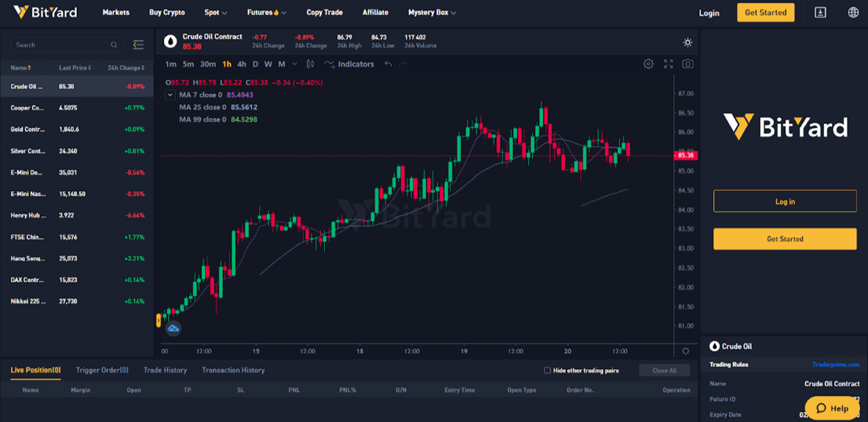The image size is (868, 422).
Task: Switch to Trade History tab
Action: pyautogui.click(x=165, y=370)
